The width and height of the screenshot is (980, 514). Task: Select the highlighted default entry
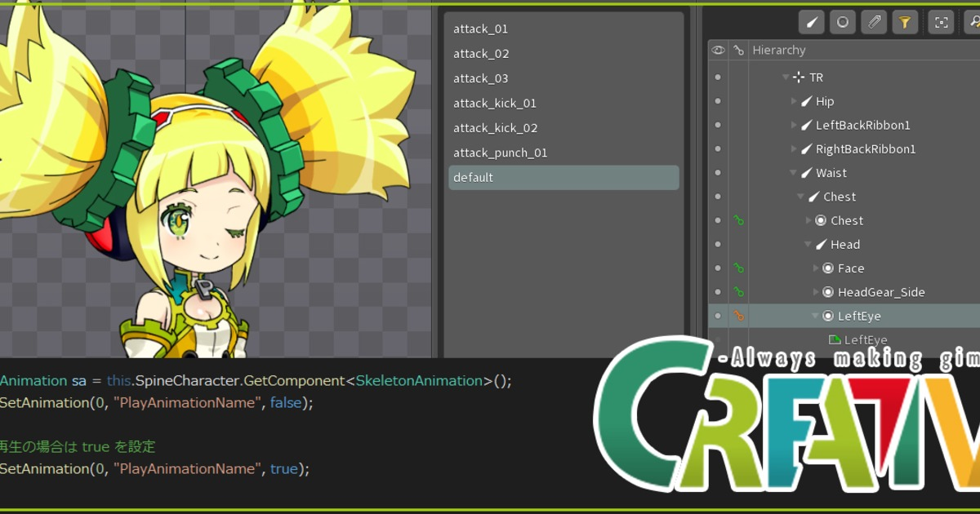[x=563, y=178]
